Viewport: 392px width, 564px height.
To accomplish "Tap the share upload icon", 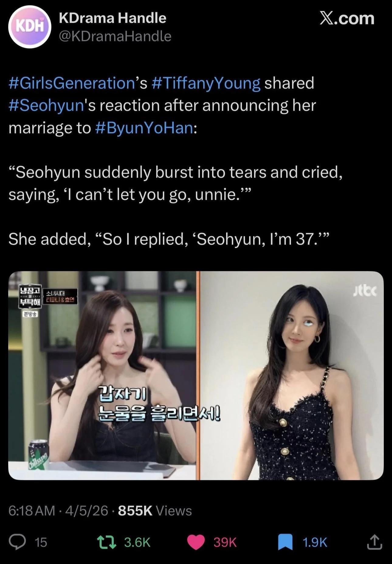I will click(374, 542).
